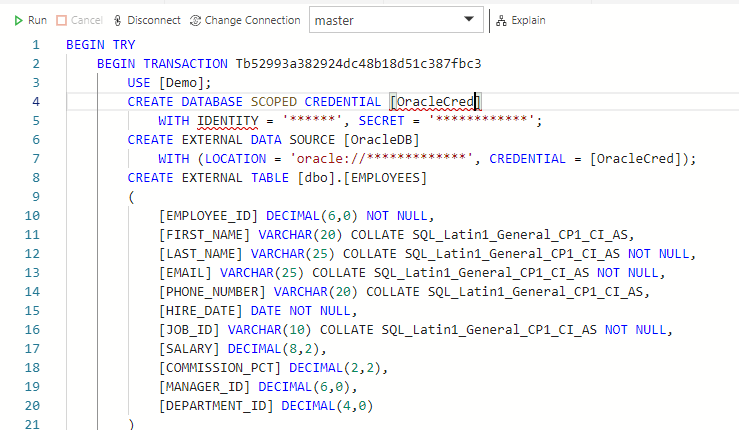Click the underlined IDENTITY keyword
The image size is (739, 430).
(228, 121)
